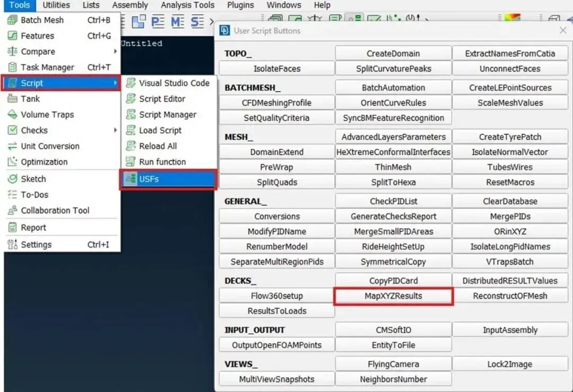Click the Settings icon in Tools menu
Viewport: 573px width, 392px height.
coord(12,245)
